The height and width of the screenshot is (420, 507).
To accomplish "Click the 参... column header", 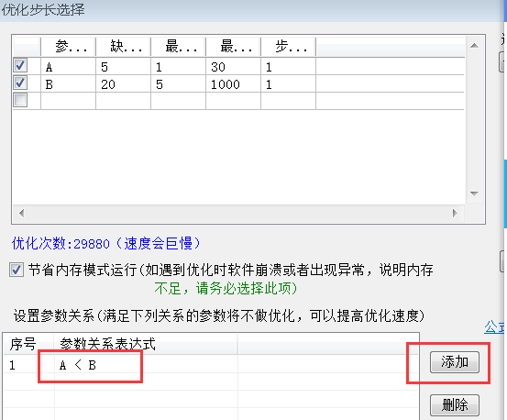I will tap(68, 47).
